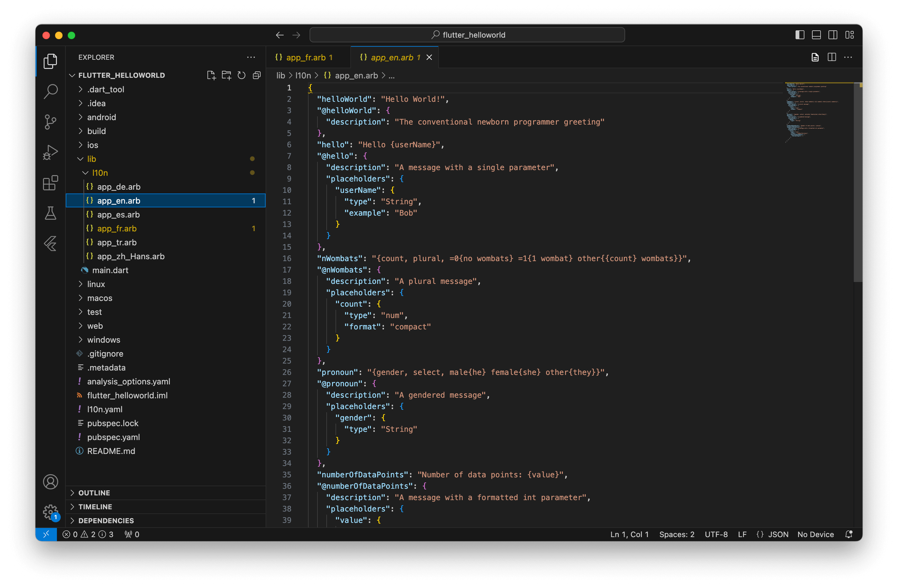Collapse all folders in explorer
Screen dimensions: 898x588
[x=256, y=76]
